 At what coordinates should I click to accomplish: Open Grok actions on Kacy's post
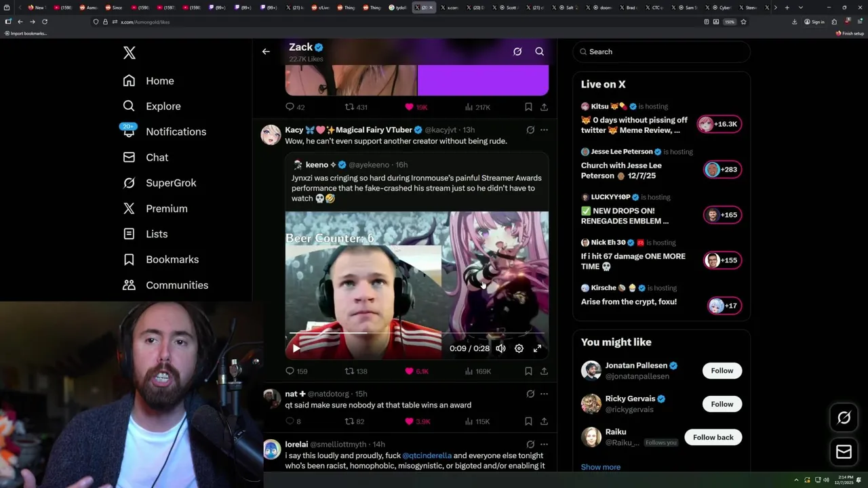[530, 129]
